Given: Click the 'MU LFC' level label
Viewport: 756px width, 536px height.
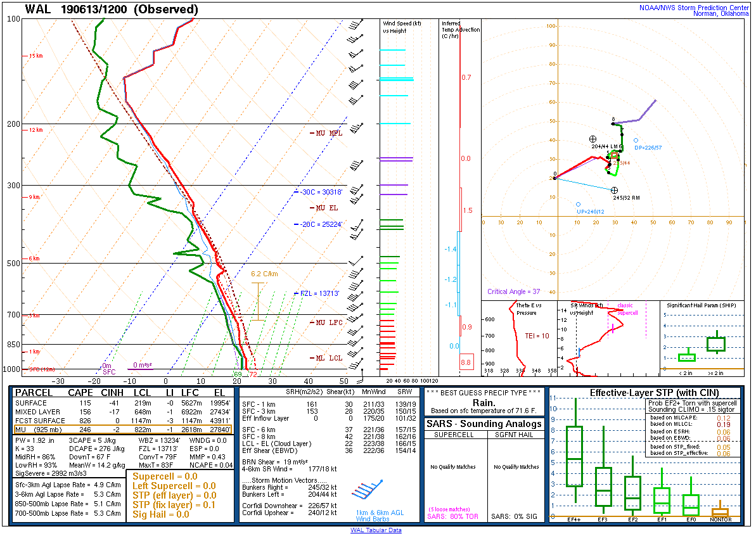Looking at the screenshot, I should (x=329, y=322).
